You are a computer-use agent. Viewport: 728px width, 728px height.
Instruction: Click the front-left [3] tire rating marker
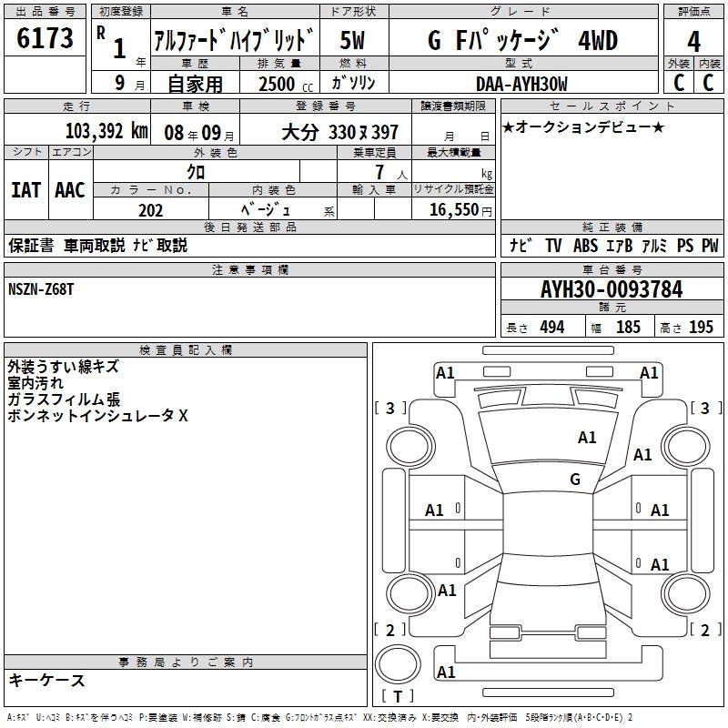[x=390, y=408]
